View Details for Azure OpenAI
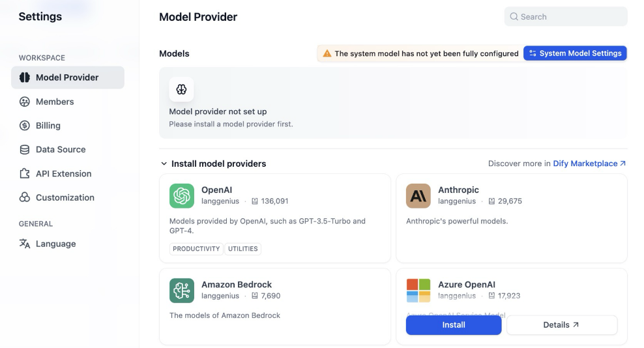This screenshot has width=644, height=348. coord(562,325)
